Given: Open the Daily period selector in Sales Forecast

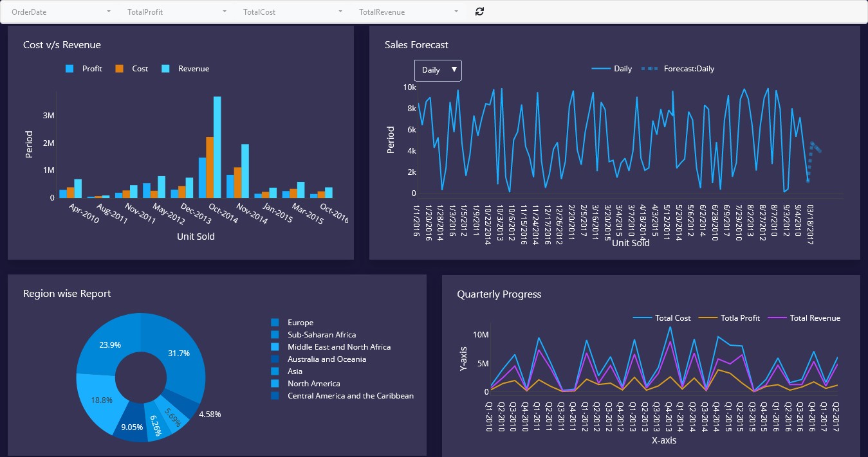Looking at the screenshot, I should point(438,70).
